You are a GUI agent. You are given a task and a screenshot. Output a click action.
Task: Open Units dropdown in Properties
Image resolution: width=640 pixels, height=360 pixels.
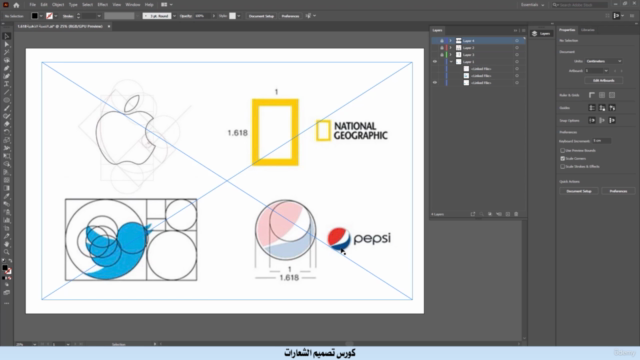(x=604, y=61)
